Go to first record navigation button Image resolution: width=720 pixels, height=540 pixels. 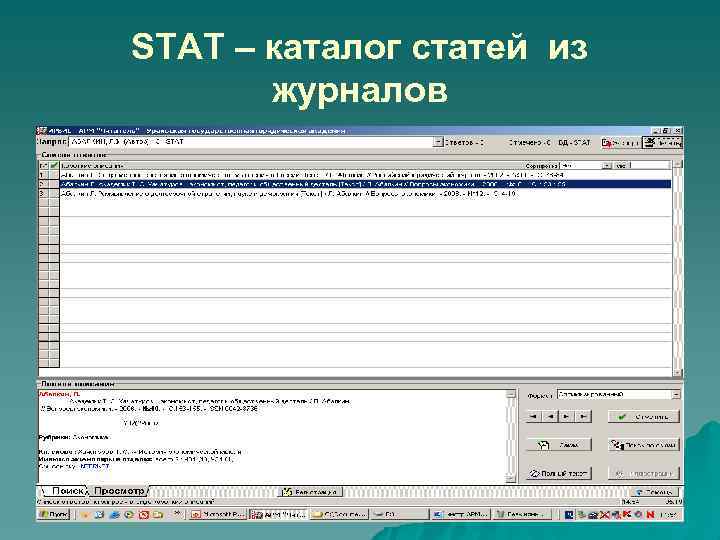tap(534, 416)
